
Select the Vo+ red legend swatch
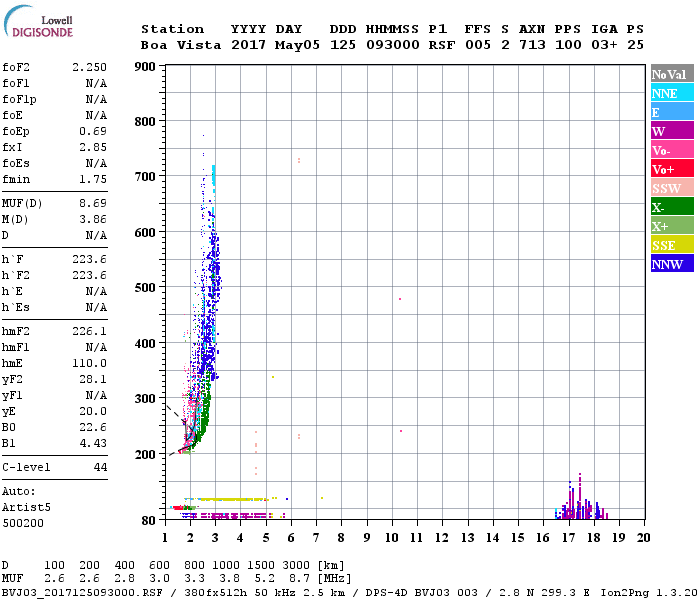(x=672, y=169)
